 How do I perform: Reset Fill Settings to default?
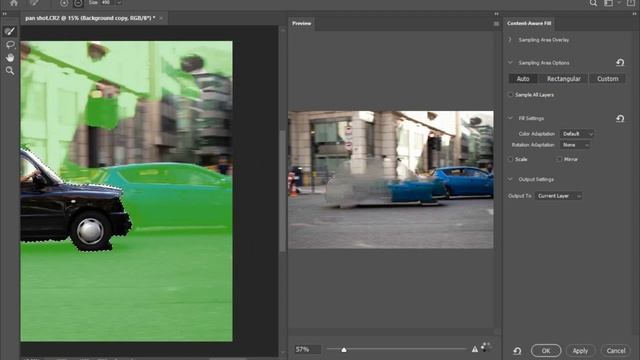click(x=620, y=118)
